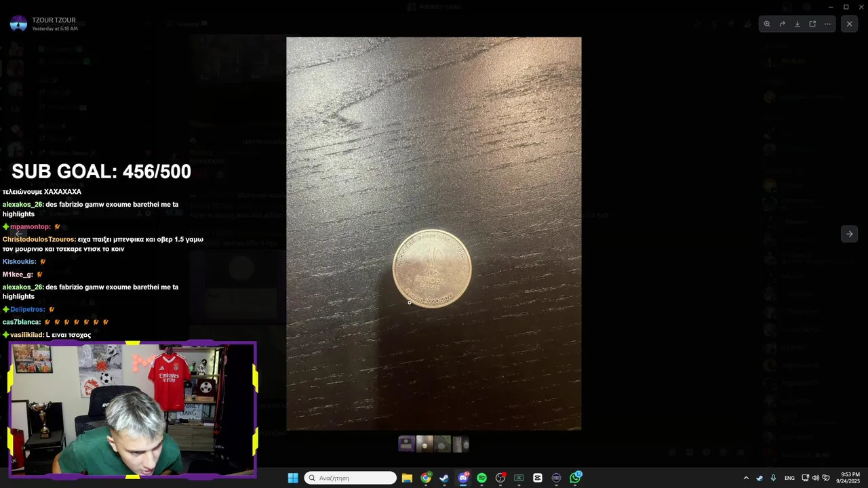Screen dimensions: 868x488
Task: Go to the previous image with the left arrow
Action: (19, 234)
